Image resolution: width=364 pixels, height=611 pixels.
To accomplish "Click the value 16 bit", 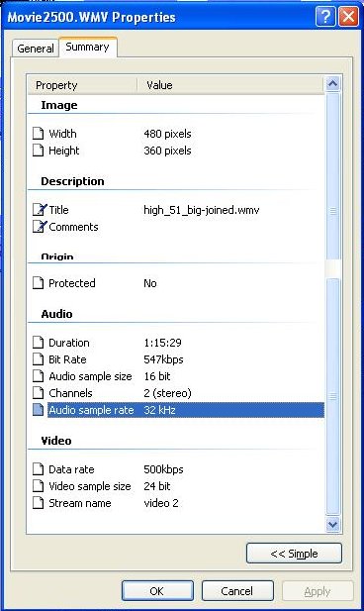I will (157, 376).
